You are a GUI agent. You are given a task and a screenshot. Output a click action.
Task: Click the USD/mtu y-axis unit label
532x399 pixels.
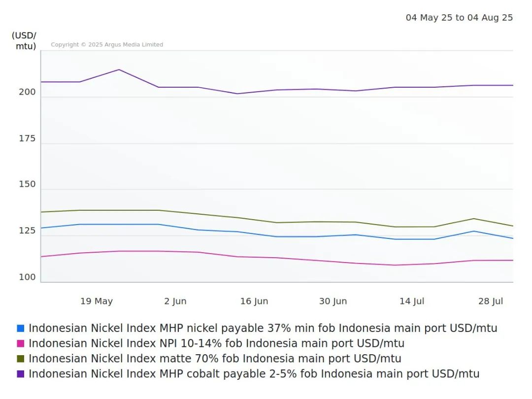24,41
